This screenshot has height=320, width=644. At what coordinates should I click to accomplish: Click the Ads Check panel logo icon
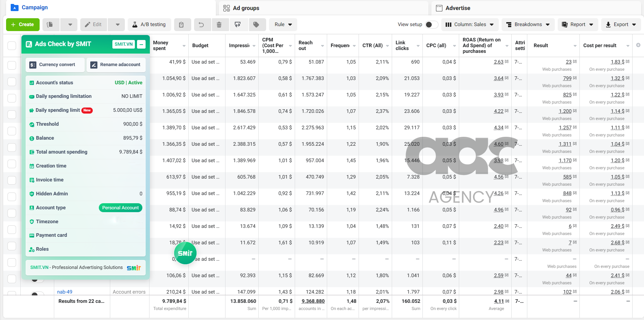coord(29,44)
